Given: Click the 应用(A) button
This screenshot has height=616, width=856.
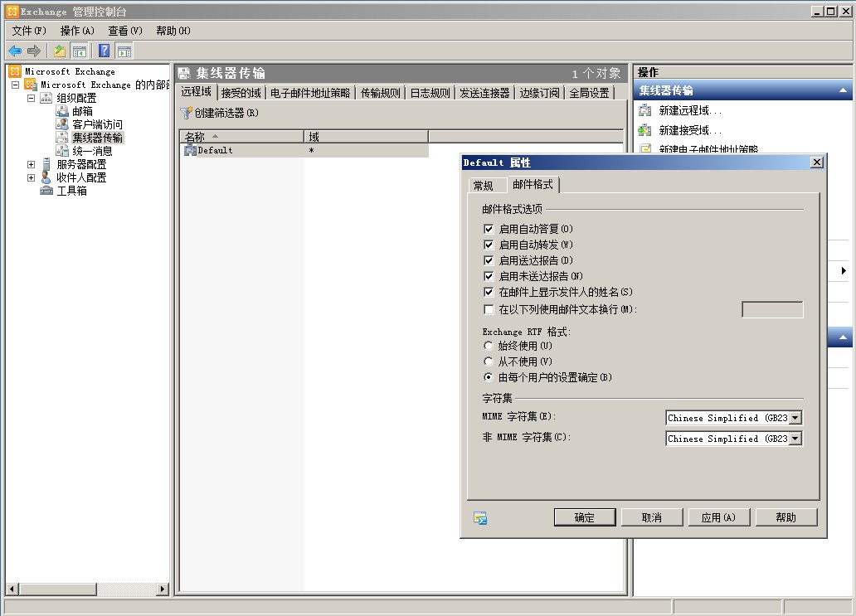Looking at the screenshot, I should [718, 517].
